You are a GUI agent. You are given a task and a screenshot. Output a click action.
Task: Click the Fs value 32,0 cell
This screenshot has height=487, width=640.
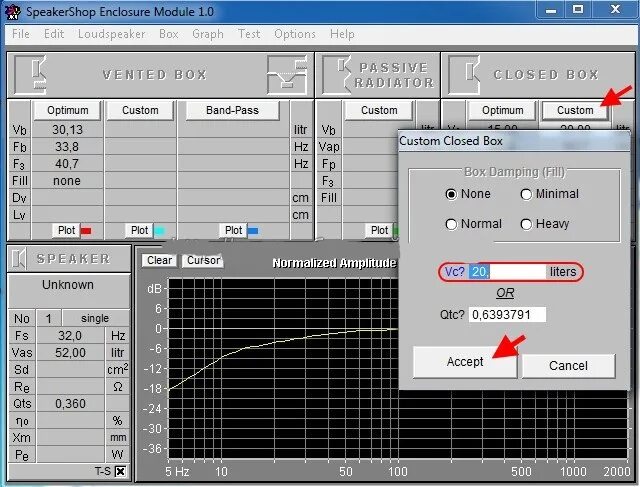point(70,336)
